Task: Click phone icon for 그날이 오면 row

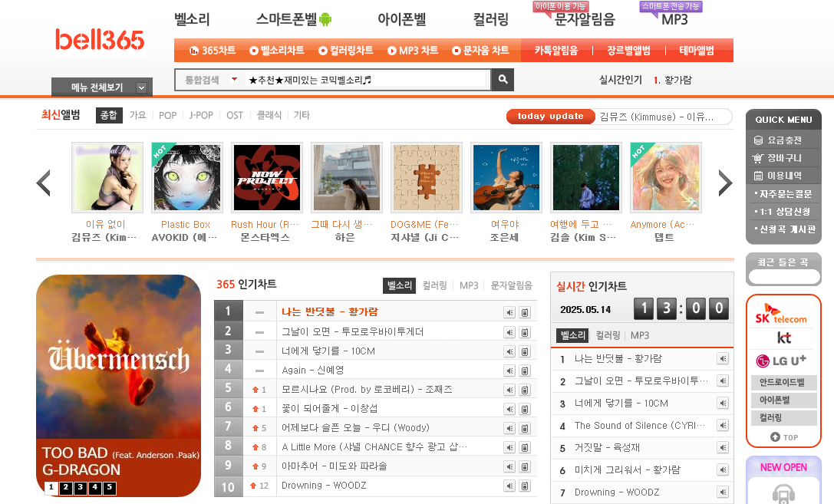Action: (525, 332)
